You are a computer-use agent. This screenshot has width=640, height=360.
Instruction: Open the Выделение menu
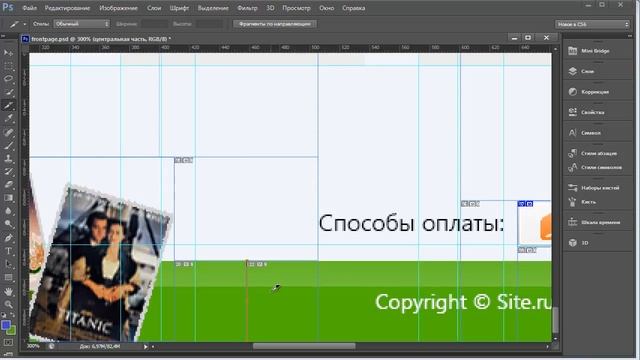tap(213, 8)
